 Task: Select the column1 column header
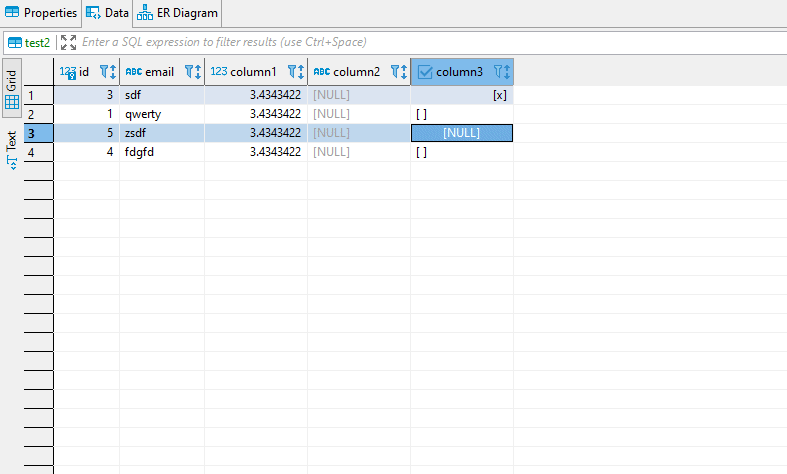(x=256, y=72)
